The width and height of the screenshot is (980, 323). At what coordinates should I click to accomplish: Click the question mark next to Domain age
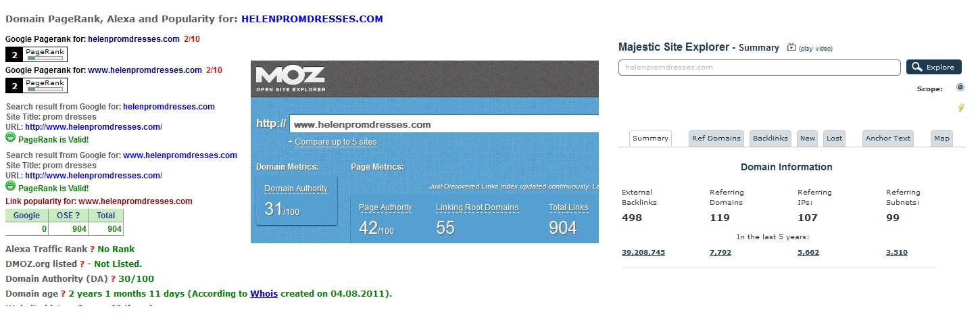click(63, 294)
